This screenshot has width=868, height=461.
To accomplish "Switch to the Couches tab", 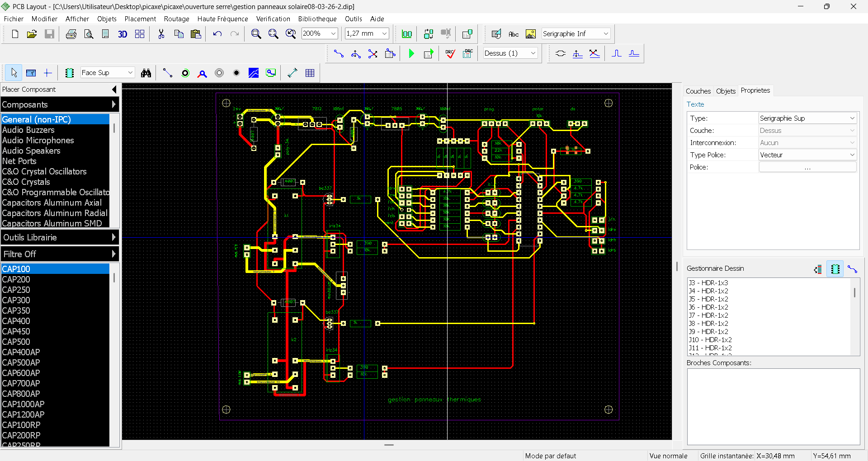I will pos(698,91).
